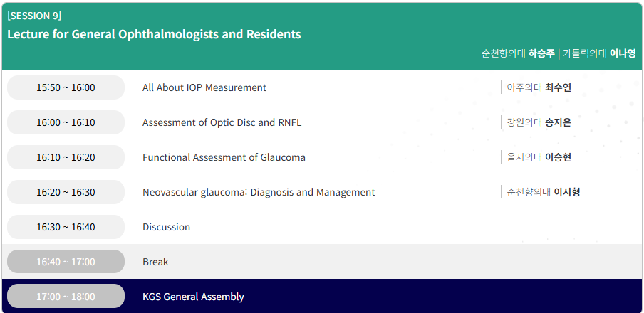Select the 16:00 ~ 16:10 time badge

tap(66, 122)
